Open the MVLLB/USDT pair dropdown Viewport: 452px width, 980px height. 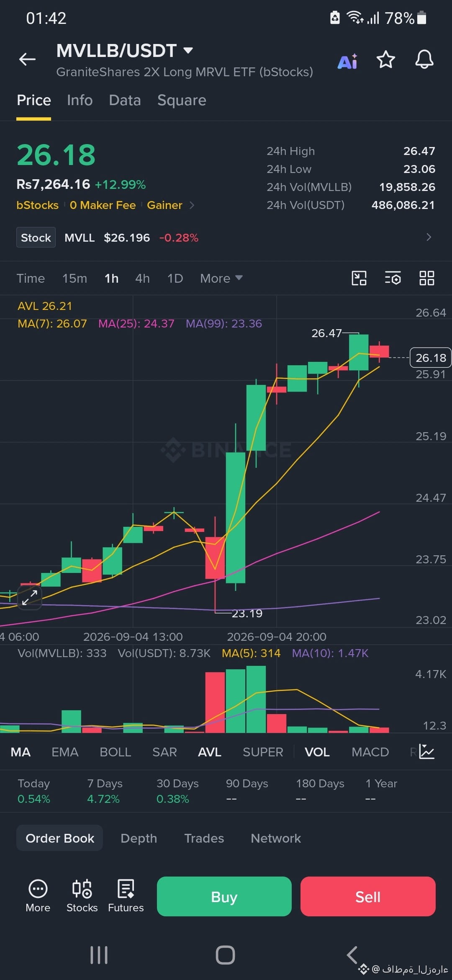pyautogui.click(x=188, y=51)
